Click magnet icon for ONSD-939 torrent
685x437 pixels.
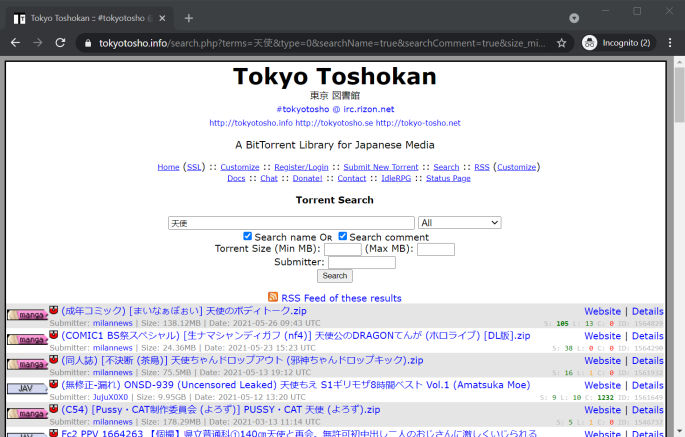[x=54, y=384]
